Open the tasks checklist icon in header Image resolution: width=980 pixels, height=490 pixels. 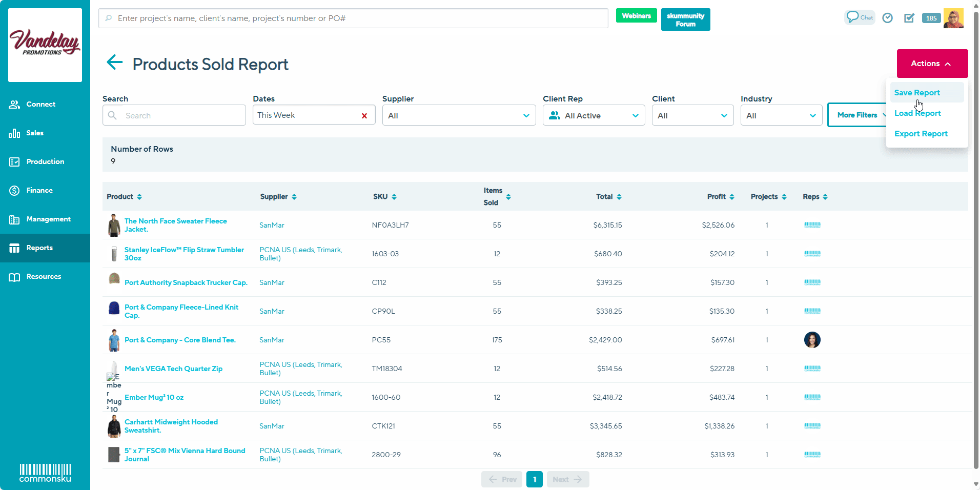[909, 18]
